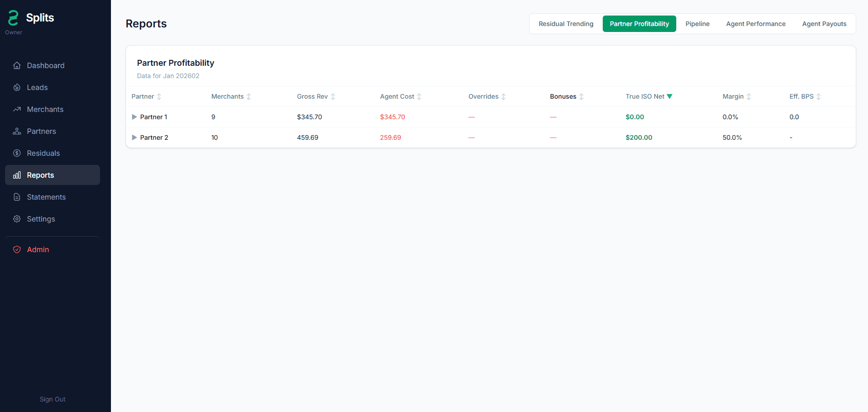Click red Agent Cost $345.70
Image resolution: width=868 pixels, height=412 pixels.
[393, 117]
